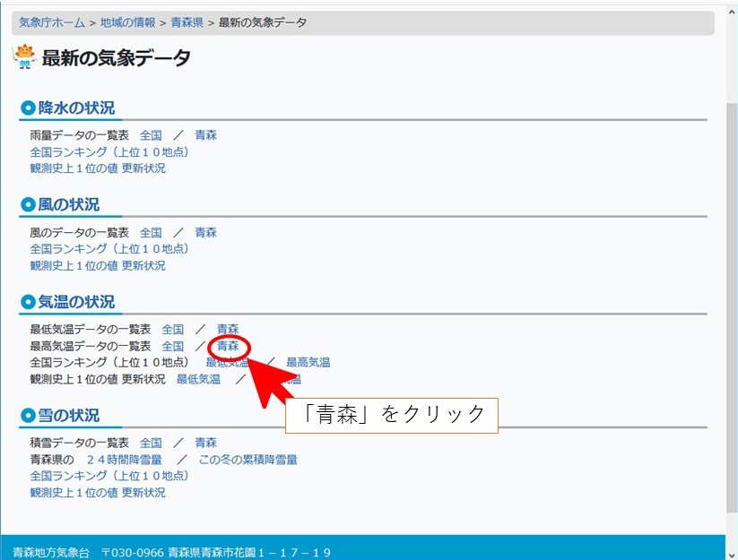The image size is (738, 560).
Task: Open 最低気温 in the 観測史上1位の値 temperature row
Action: (198, 379)
